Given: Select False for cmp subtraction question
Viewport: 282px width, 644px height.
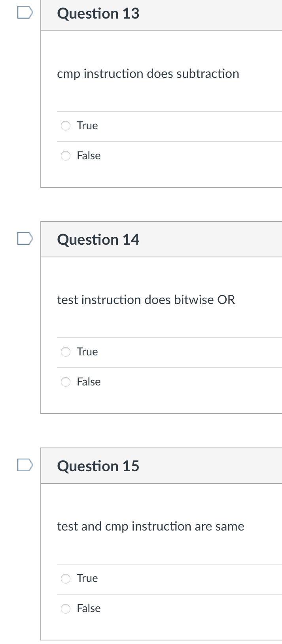Looking at the screenshot, I should click(x=65, y=156).
